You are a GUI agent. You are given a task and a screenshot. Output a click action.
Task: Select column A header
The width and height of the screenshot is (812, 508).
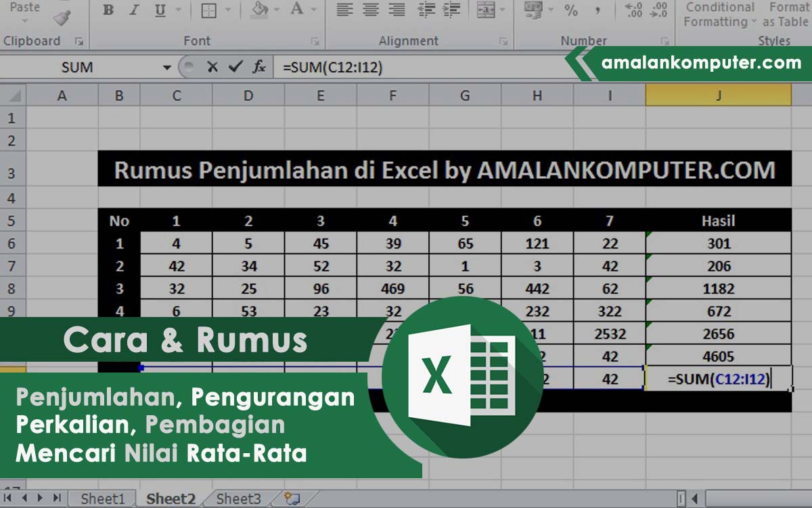point(62,96)
